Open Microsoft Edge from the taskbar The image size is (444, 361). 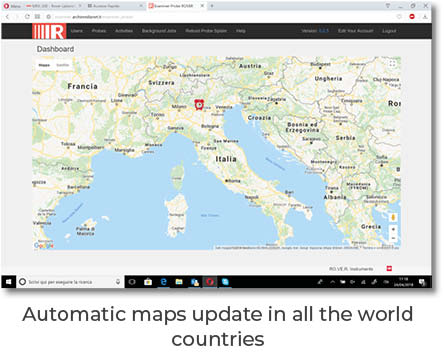click(x=163, y=282)
